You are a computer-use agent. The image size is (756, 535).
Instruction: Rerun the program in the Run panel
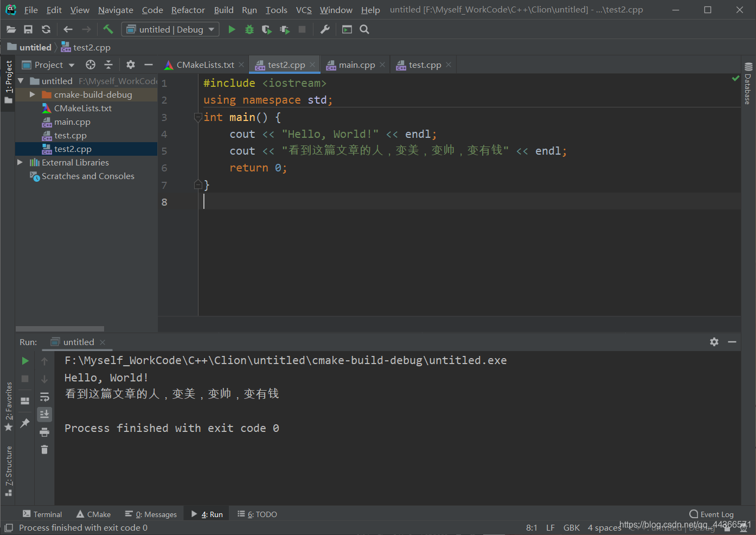[x=25, y=360]
